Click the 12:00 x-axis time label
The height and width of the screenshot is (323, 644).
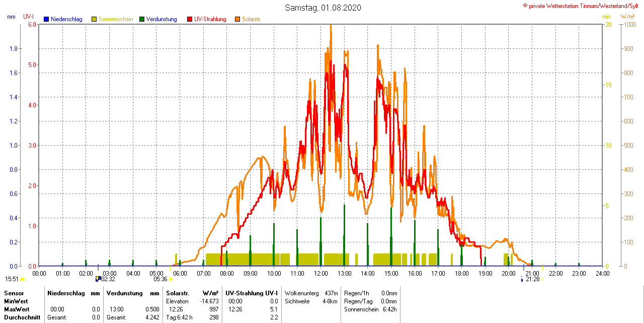point(321,273)
